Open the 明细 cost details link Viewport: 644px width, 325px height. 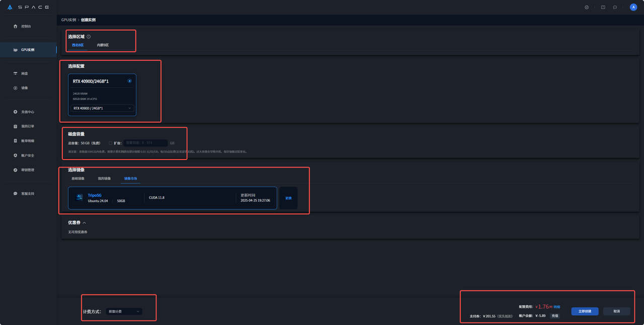[557, 306]
